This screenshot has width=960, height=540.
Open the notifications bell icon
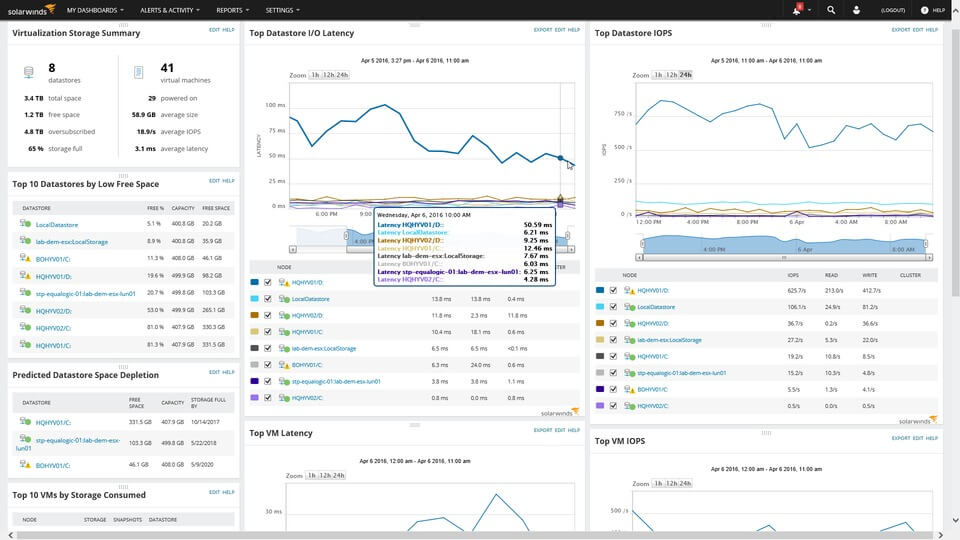tap(797, 10)
